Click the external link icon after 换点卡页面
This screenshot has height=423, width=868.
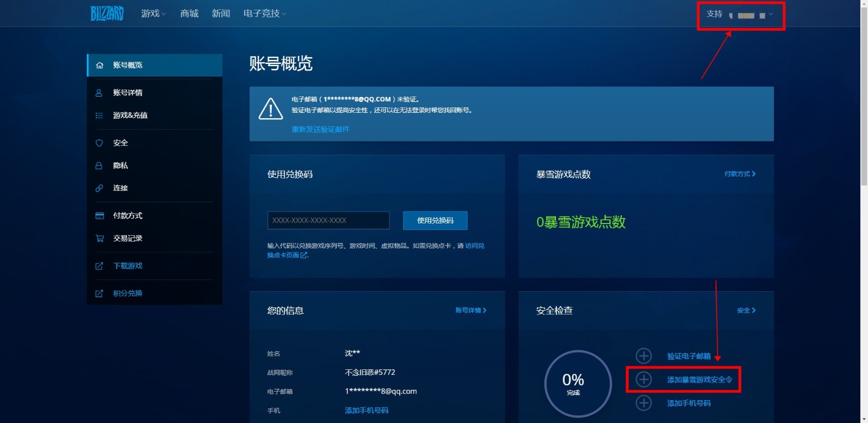pyautogui.click(x=304, y=255)
